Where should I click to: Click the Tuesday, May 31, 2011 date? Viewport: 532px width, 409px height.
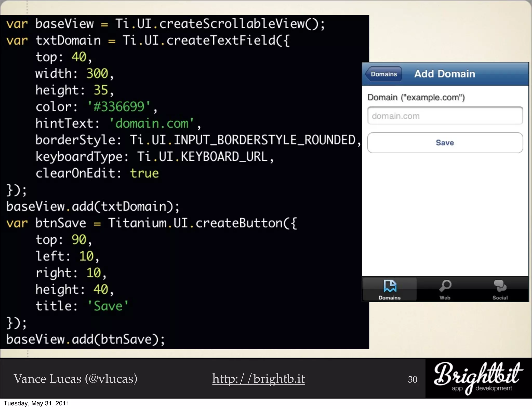[36, 403]
